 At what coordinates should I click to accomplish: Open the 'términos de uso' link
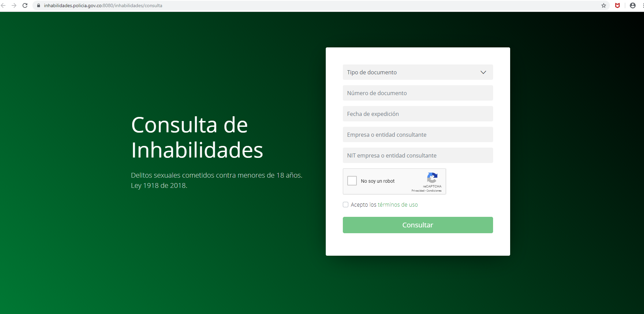coord(397,205)
